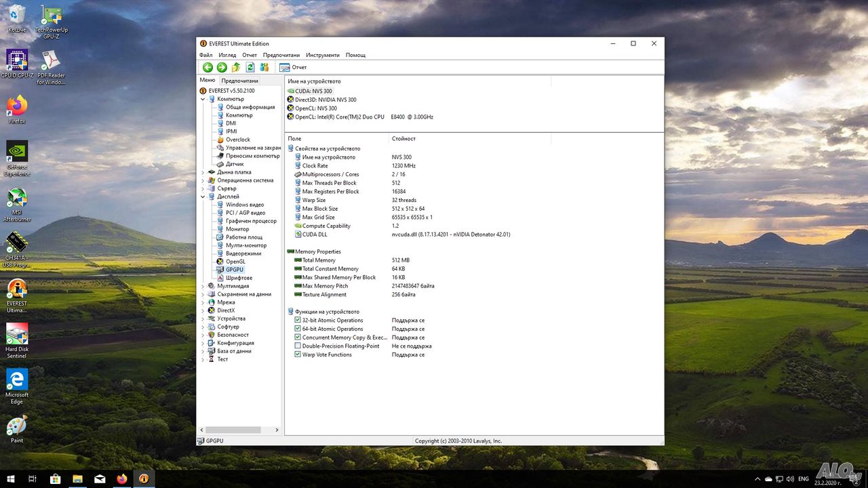Screen dimensions: 868x488
Task: Open the Hard Disk Sentinel desktop icon
Action: point(17,342)
